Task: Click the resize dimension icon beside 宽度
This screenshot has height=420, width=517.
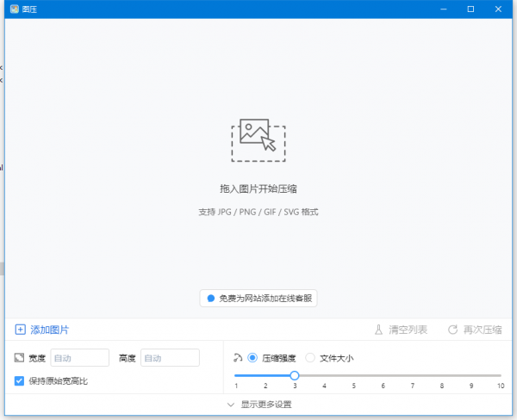Action: [x=19, y=358]
